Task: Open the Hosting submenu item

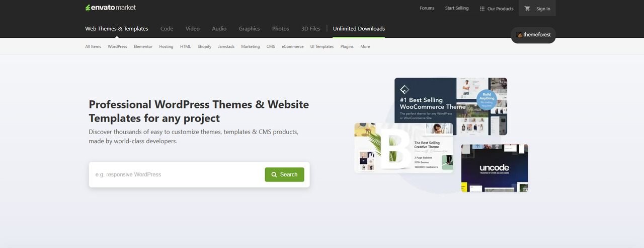Action: coord(166,46)
